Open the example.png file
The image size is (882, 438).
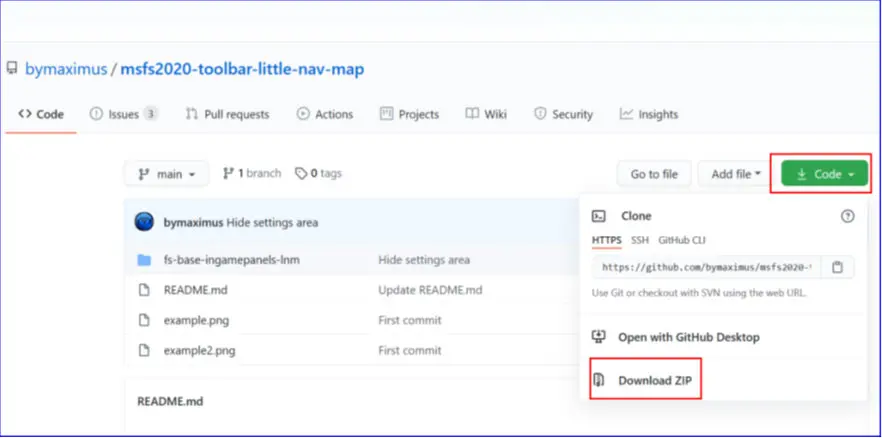pos(196,320)
